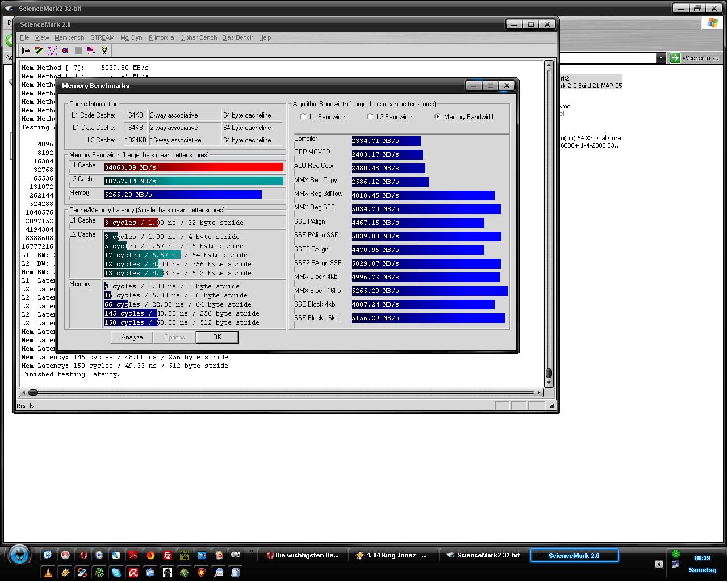Click the run-all-benchmarks arrow toolbar icon

point(26,51)
